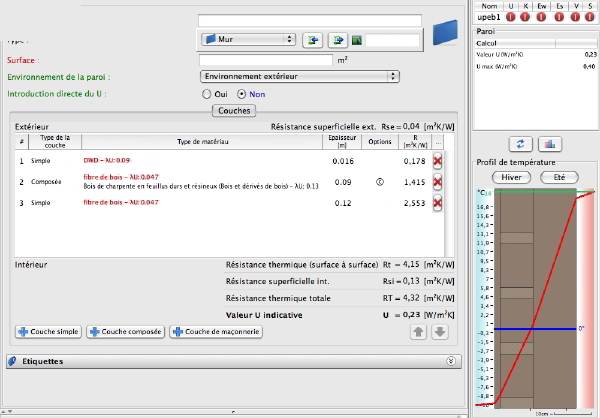Click the small green library icon
This screenshot has width=600, height=418.
click(357, 40)
